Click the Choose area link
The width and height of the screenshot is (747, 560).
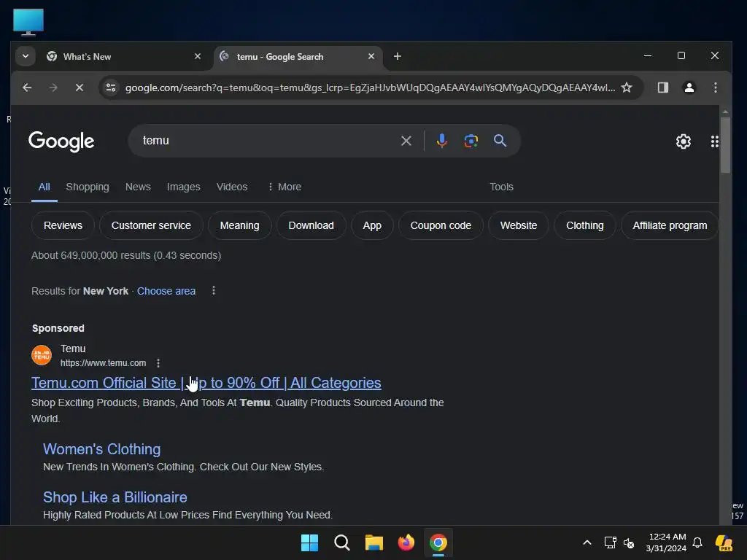coord(166,291)
